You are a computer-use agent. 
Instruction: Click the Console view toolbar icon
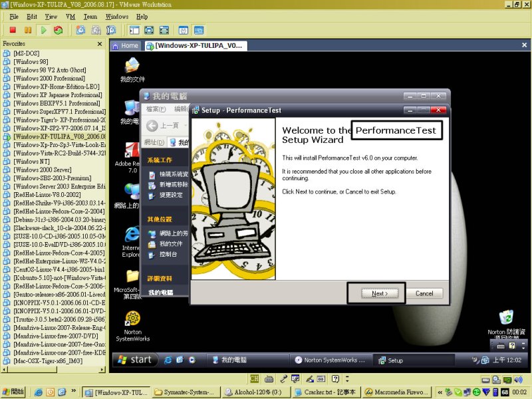pos(199,30)
